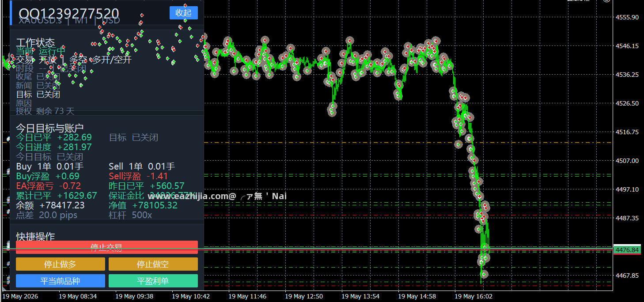Click the 4546.15 price scale label

pos(627,46)
